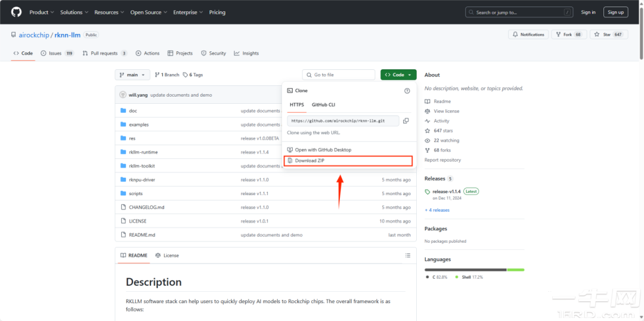Open the airockchip owner link

coord(34,35)
